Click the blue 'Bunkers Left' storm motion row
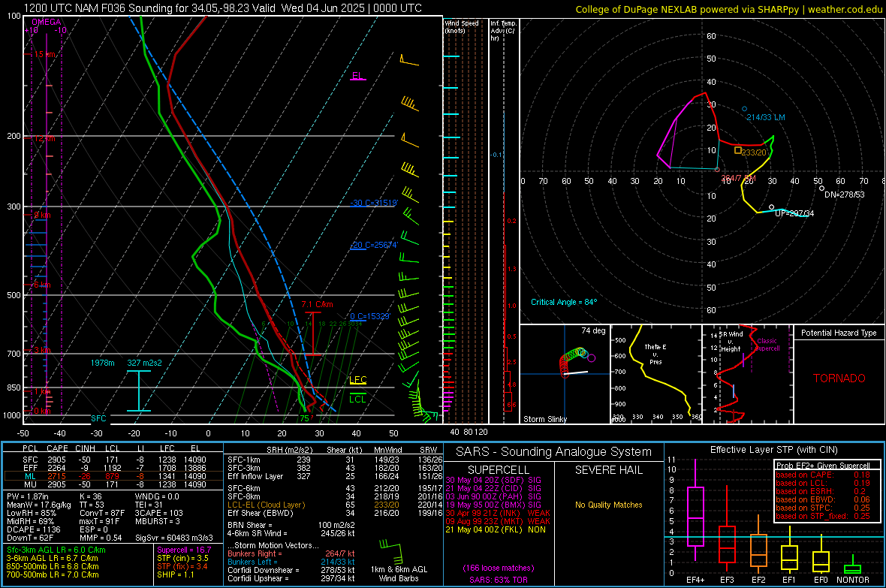 tap(291, 562)
